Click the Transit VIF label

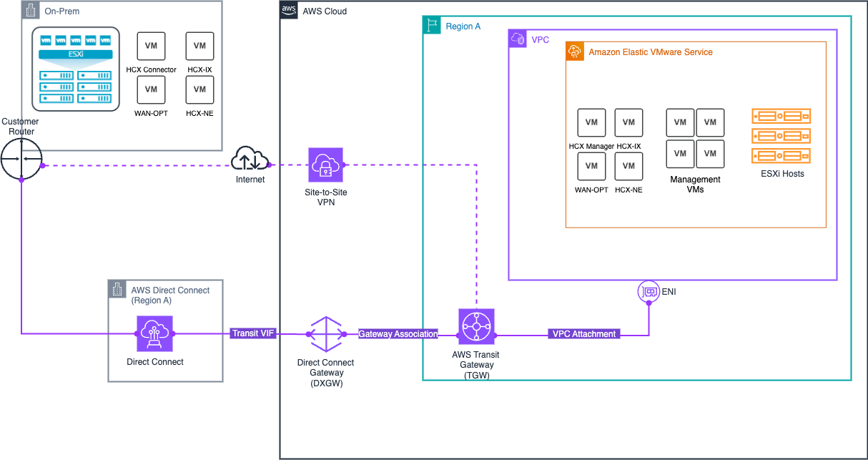(x=253, y=333)
